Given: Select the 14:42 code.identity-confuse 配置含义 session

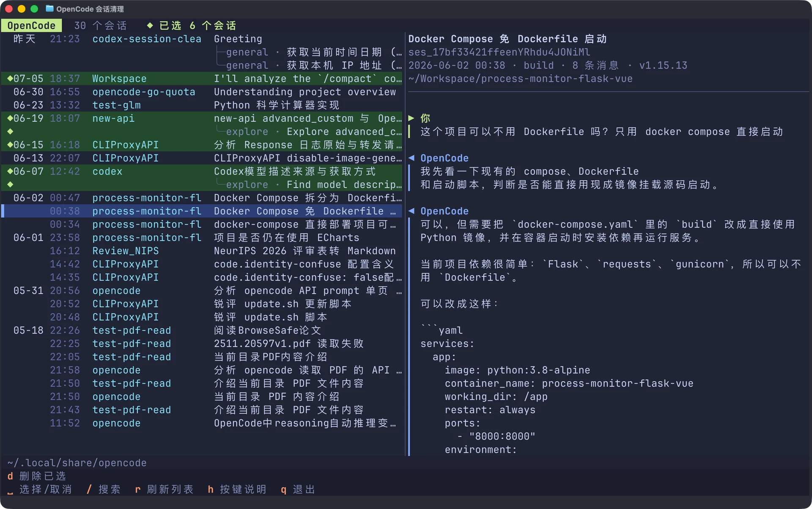Looking at the screenshot, I should (x=202, y=264).
